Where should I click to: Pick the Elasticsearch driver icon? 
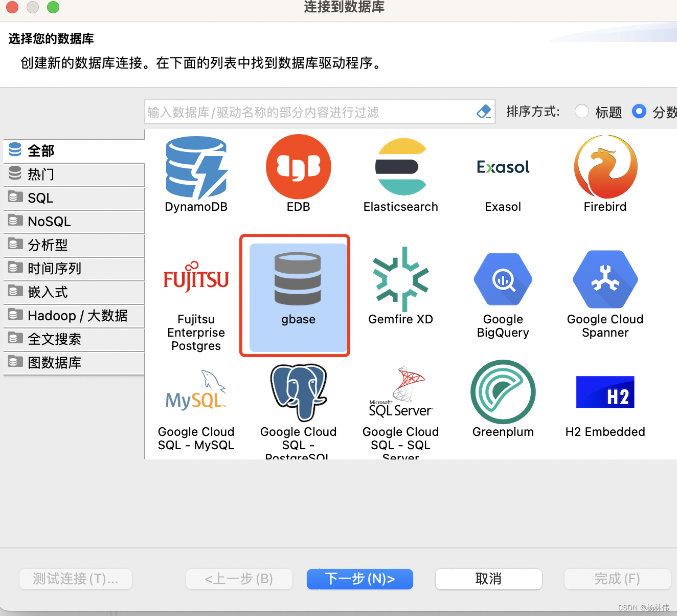point(401,167)
